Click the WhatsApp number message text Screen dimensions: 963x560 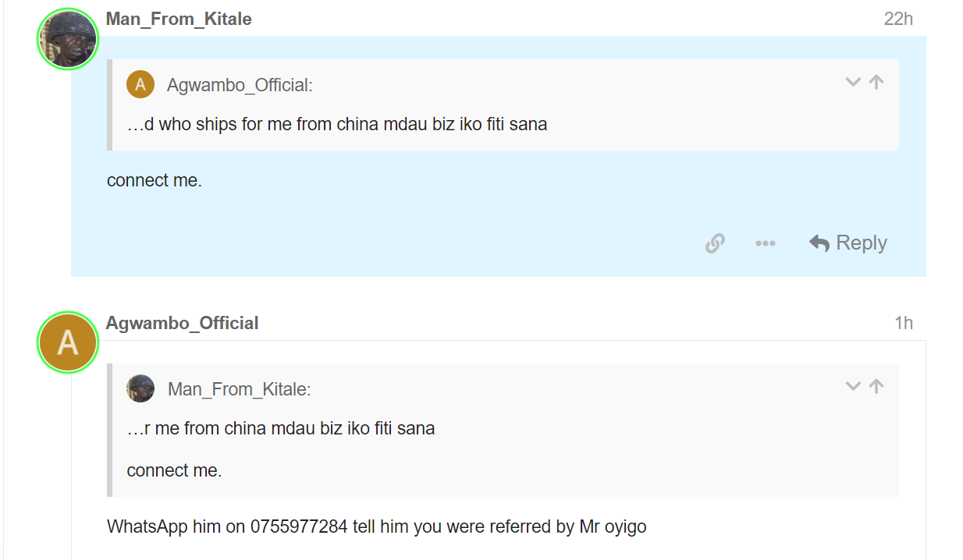[376, 526]
